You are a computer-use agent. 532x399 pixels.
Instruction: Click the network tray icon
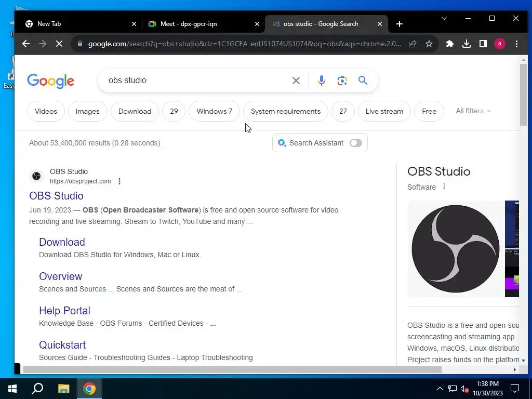click(453, 389)
